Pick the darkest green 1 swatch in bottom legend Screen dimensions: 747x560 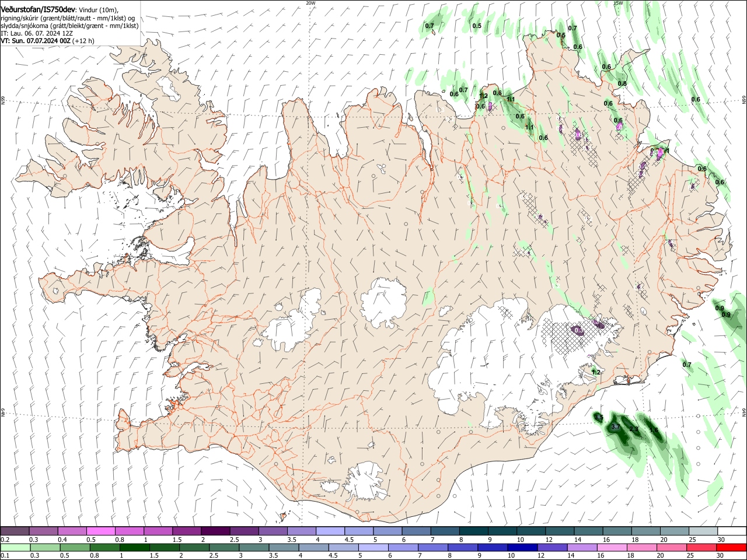[134, 548]
